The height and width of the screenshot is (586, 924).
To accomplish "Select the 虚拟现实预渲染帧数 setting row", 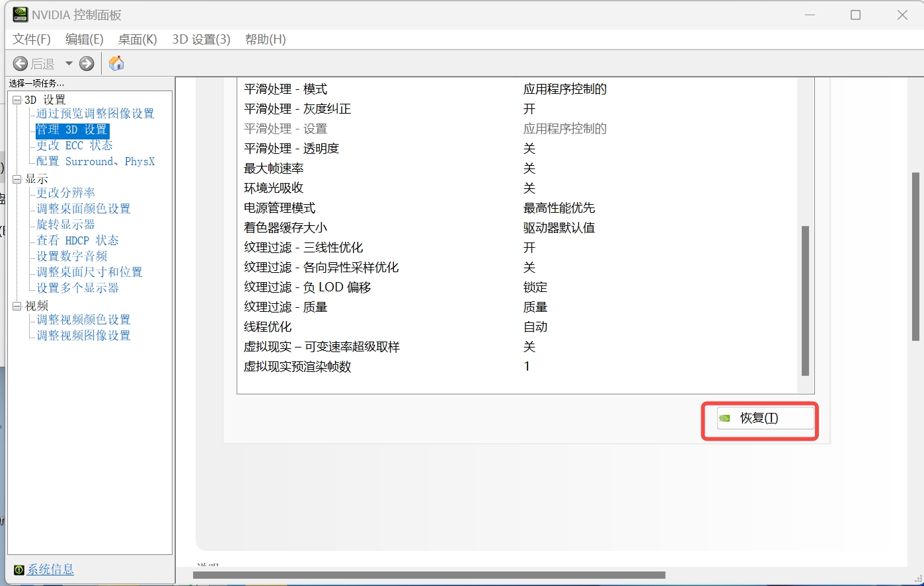I will pyautogui.click(x=518, y=367).
